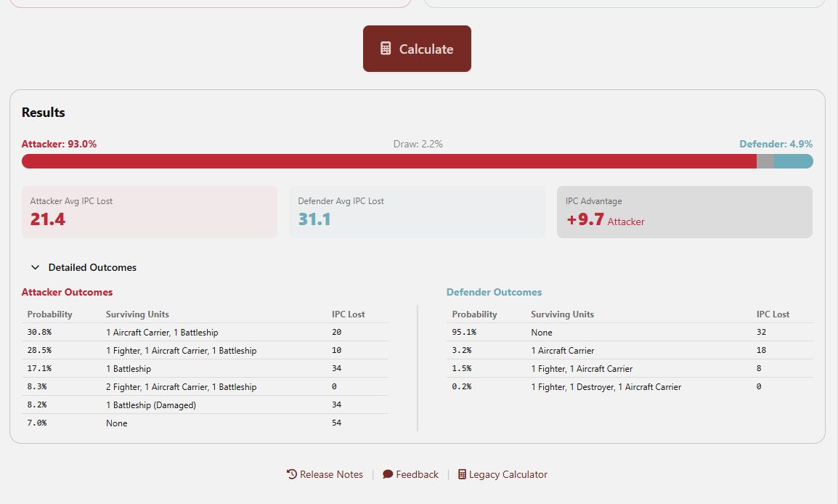Click the '1 Battleship (Damaged)' attacker outcome row
Screen dimensions: 838x504
point(205,405)
